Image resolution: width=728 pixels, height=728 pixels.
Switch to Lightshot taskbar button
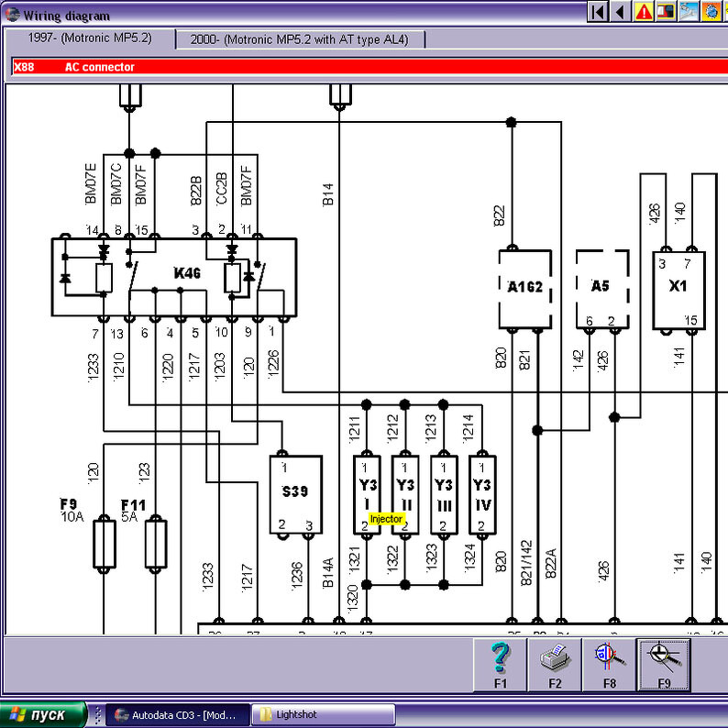(x=324, y=715)
